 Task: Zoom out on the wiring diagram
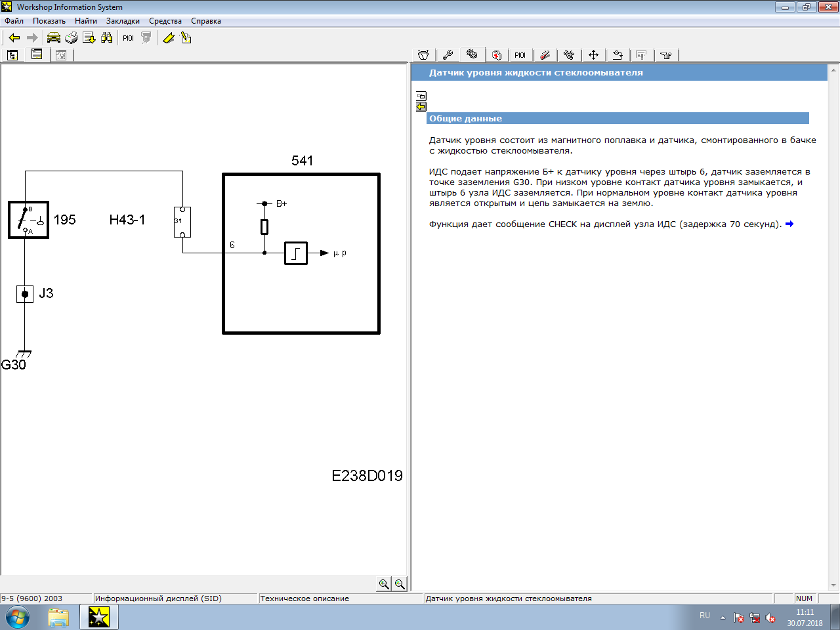pyautogui.click(x=399, y=584)
